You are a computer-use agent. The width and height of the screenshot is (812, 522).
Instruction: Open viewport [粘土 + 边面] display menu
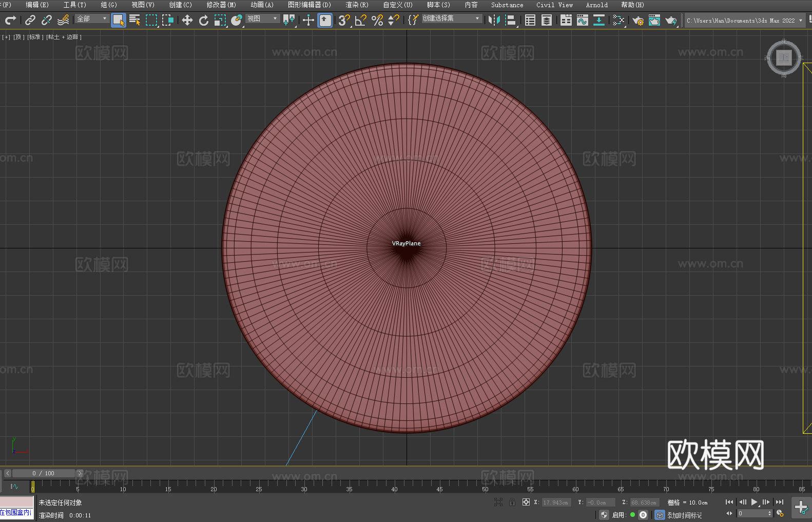pyautogui.click(x=64, y=37)
